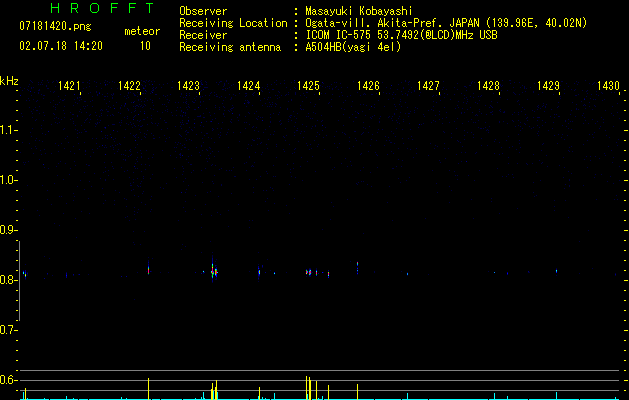Click the kHz axis unit label

click(9, 81)
